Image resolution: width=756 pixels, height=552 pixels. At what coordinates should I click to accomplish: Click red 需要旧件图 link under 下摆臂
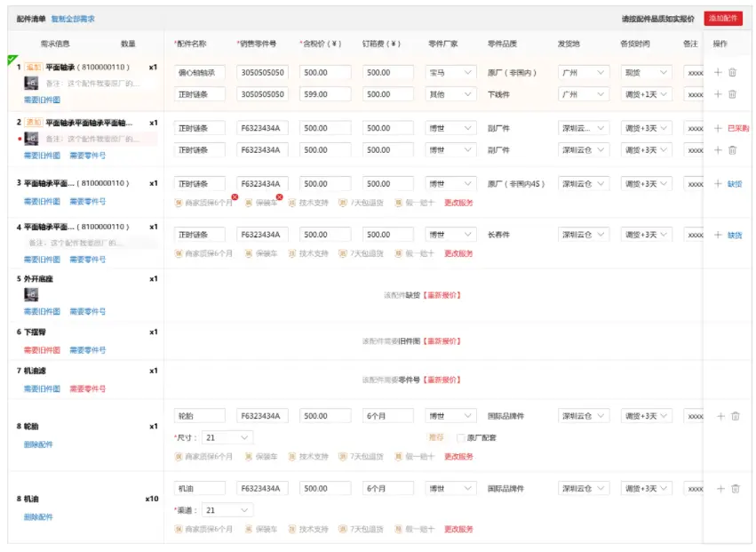pos(42,350)
